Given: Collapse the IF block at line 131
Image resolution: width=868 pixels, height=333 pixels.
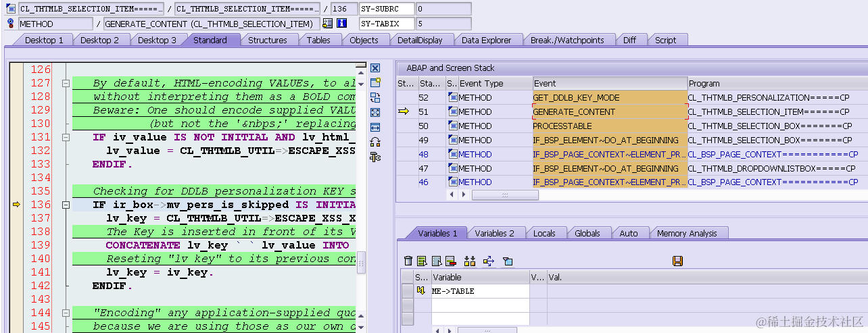Looking at the screenshot, I should (66, 137).
